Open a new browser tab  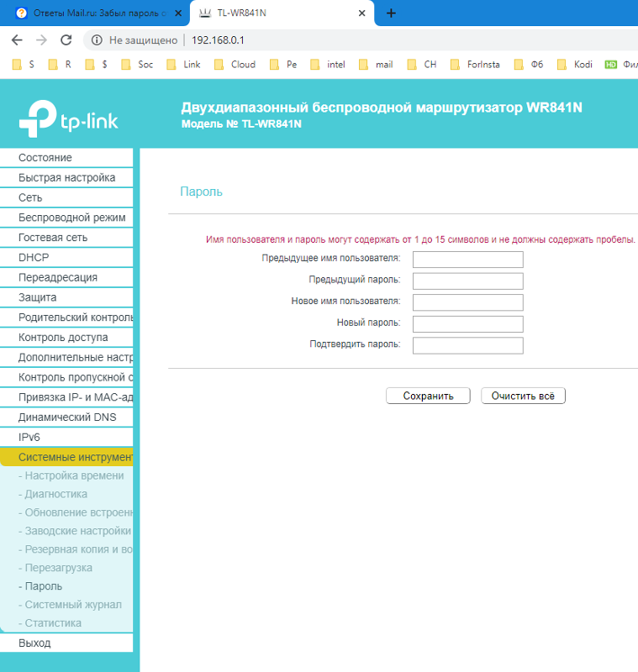pyautogui.click(x=391, y=13)
